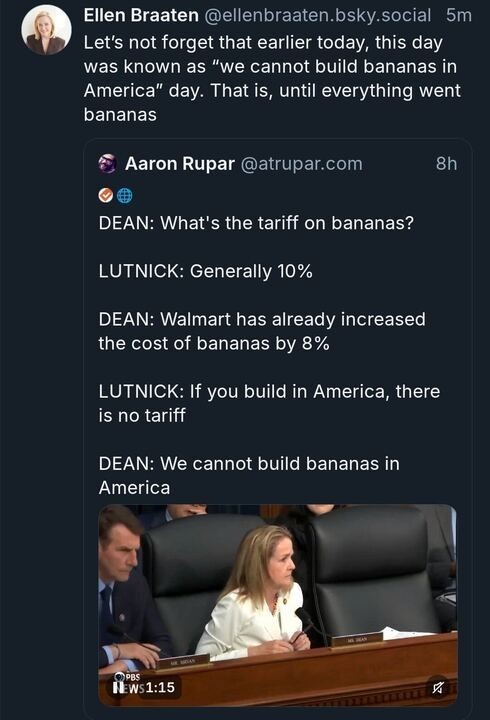Click the Walmart banana cost line
This screenshot has width=490, height=720.
(262, 331)
